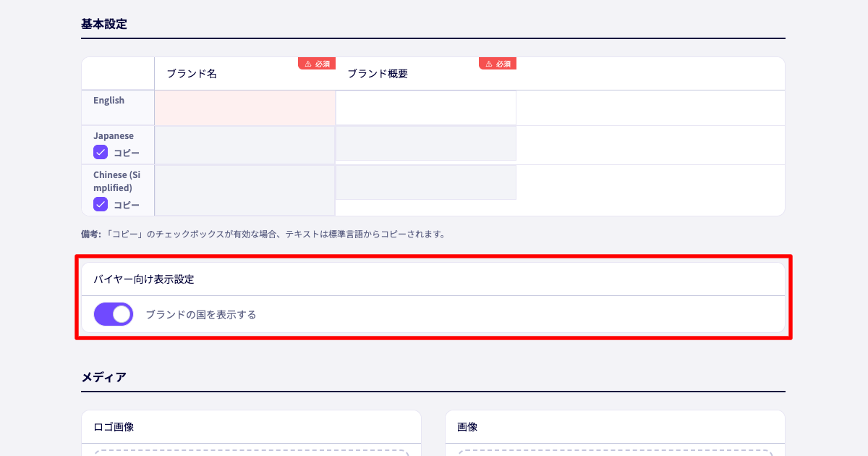This screenshot has height=456, width=868.
Task: Click the Japanese ブランド概要 field
Action: 426,143
